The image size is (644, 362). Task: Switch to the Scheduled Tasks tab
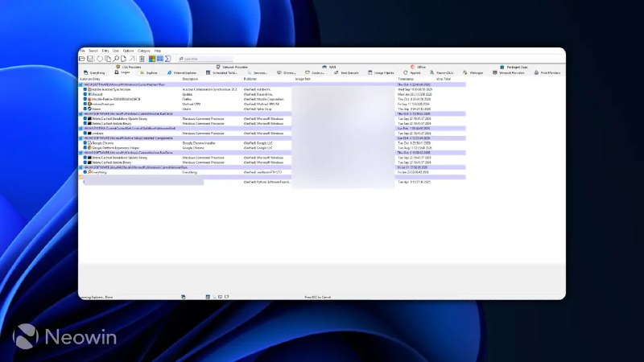click(x=222, y=72)
